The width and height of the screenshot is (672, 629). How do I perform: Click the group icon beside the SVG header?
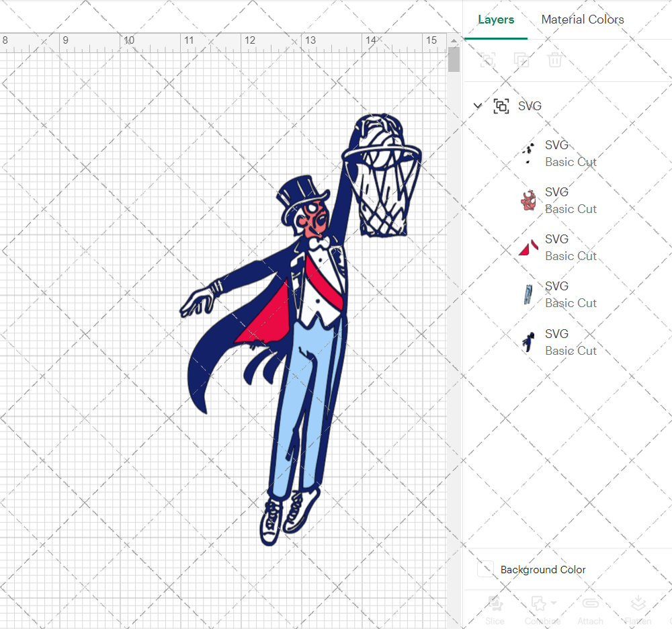(501, 106)
